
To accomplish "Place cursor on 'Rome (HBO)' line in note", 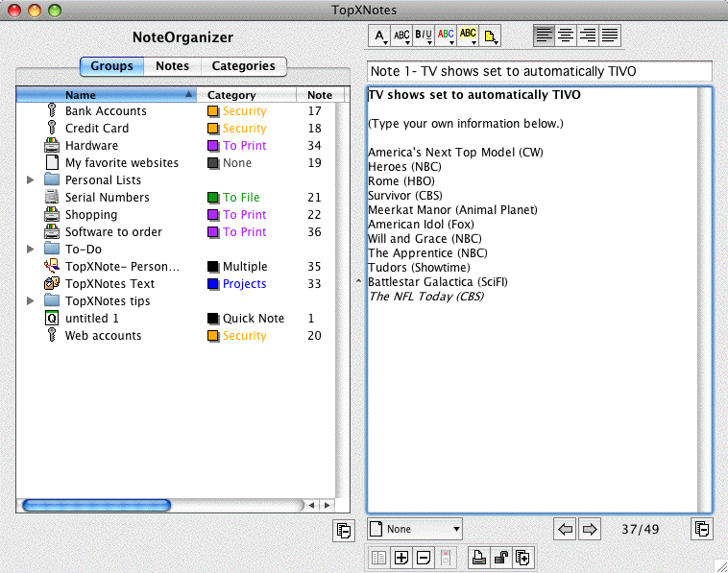I will tap(401, 181).
